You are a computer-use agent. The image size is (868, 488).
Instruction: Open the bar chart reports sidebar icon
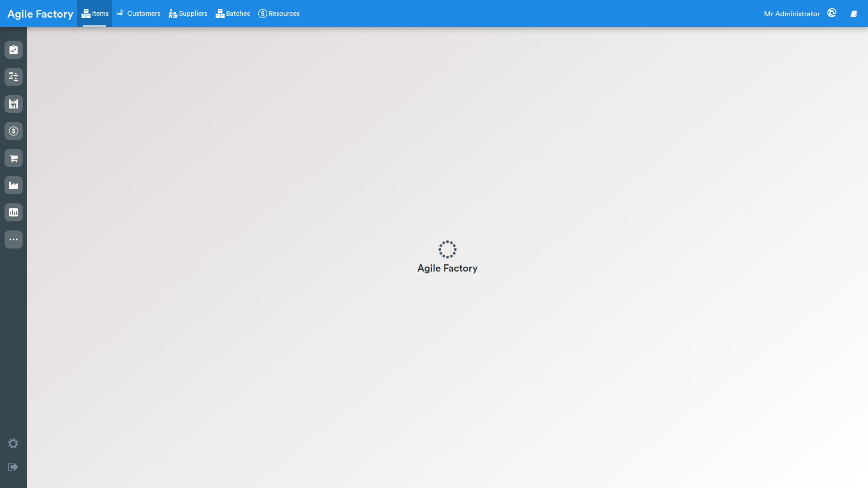(14, 212)
